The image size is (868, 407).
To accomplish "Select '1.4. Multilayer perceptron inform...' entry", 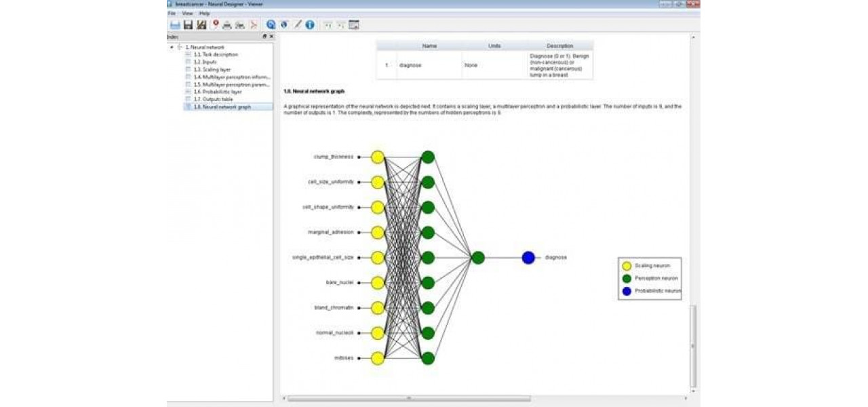I will pyautogui.click(x=232, y=77).
